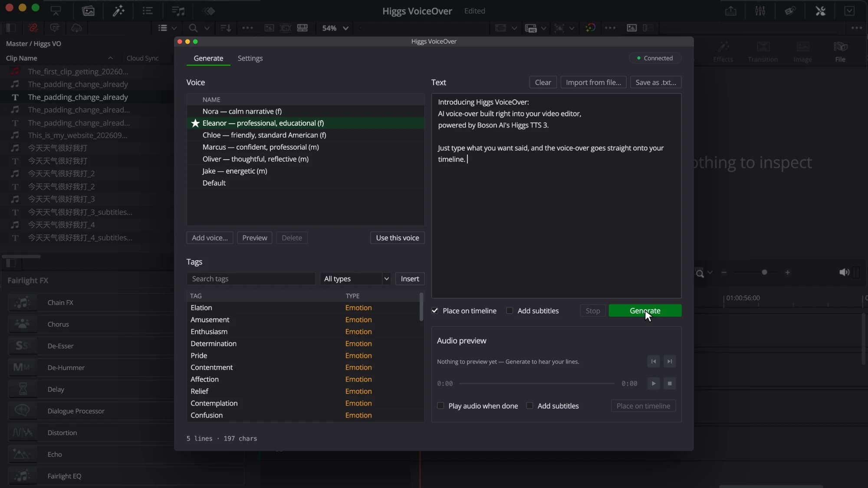Toggle the Media Pool icon in Resolve toolbar
This screenshot has width=868, height=488.
coord(88,11)
